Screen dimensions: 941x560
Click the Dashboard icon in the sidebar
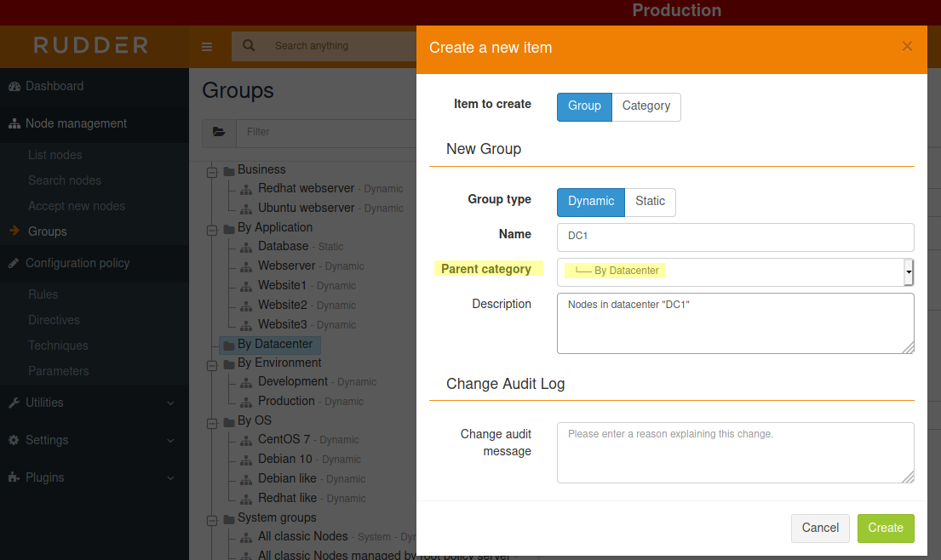point(15,86)
